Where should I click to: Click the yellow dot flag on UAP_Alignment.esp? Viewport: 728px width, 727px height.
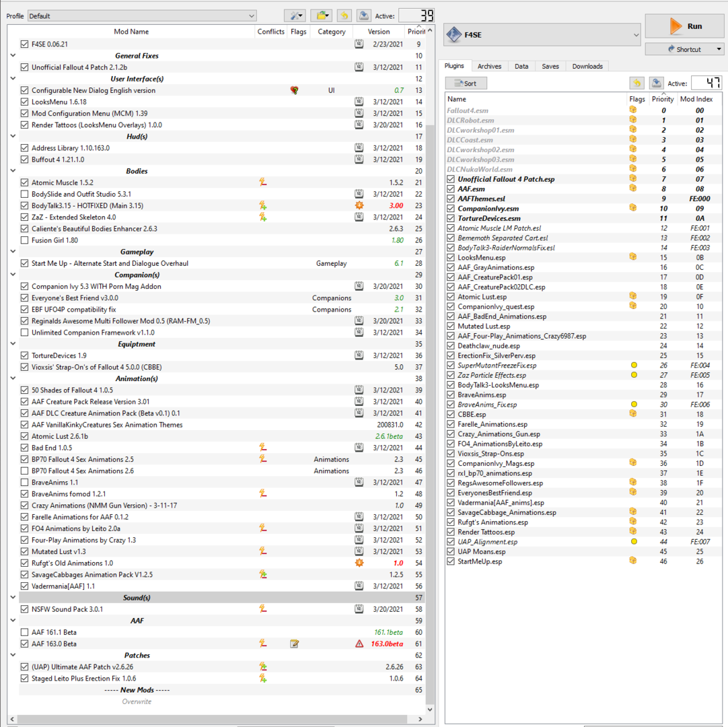[634, 542]
